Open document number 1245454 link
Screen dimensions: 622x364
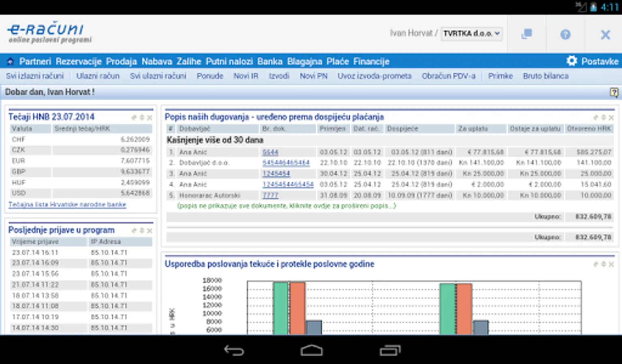point(276,174)
